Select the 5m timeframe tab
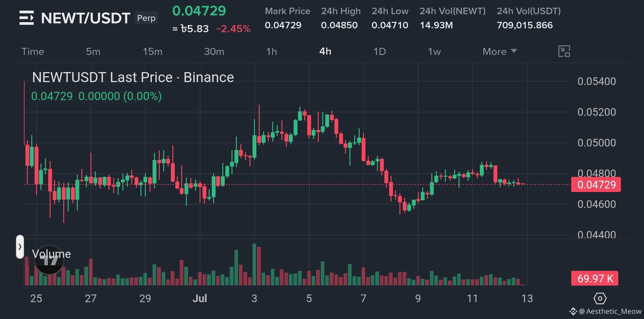The image size is (644, 319). click(93, 52)
